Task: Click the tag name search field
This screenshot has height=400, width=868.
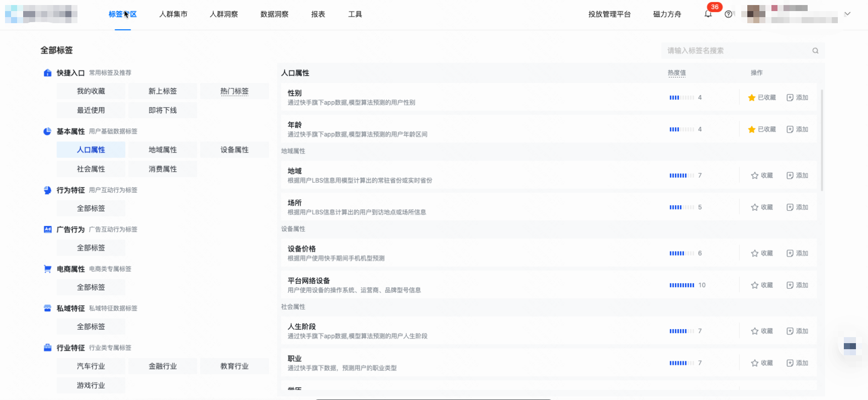Action: 737,51
